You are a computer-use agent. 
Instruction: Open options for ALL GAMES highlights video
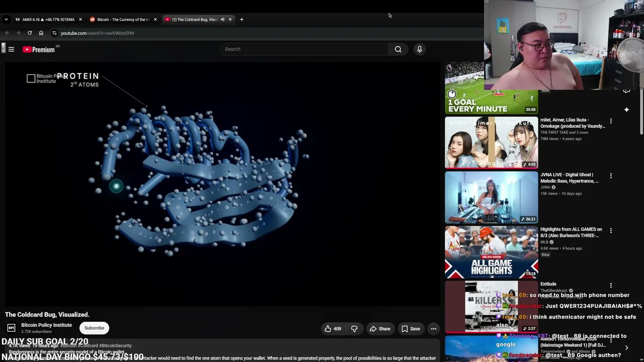pyautogui.click(x=611, y=231)
